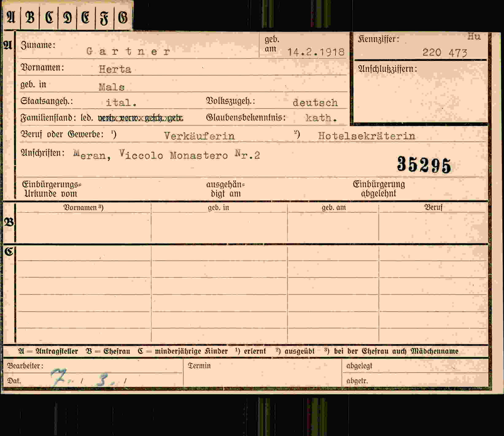
Task: Click the empty Beruf cell in section B
Action: [433, 227]
